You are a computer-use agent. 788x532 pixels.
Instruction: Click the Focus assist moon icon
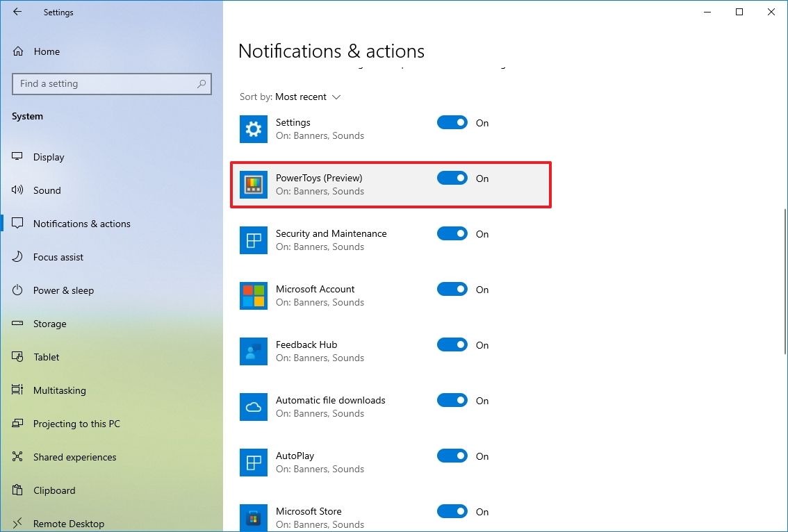click(x=17, y=257)
